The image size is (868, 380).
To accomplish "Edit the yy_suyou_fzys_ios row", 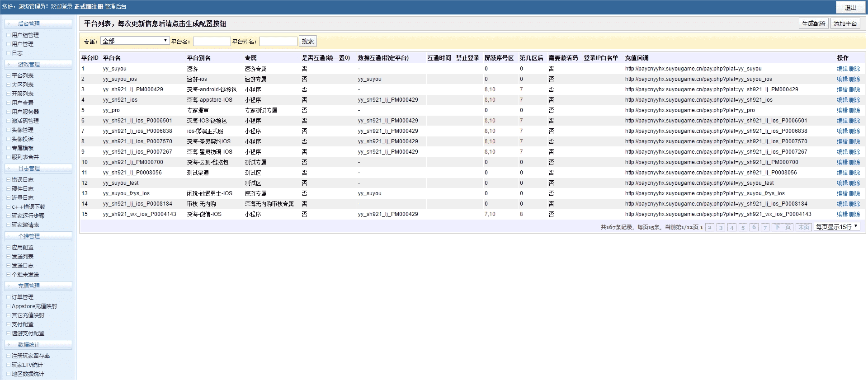I will (x=842, y=193).
